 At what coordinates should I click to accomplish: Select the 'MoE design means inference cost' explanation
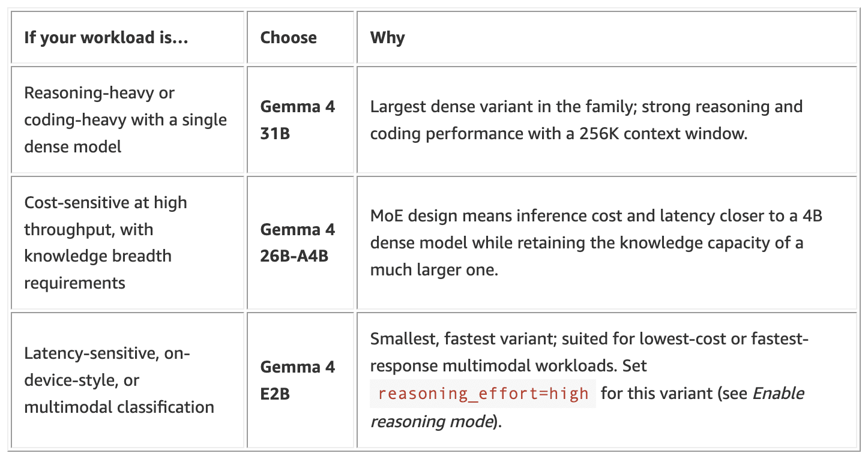tap(596, 242)
